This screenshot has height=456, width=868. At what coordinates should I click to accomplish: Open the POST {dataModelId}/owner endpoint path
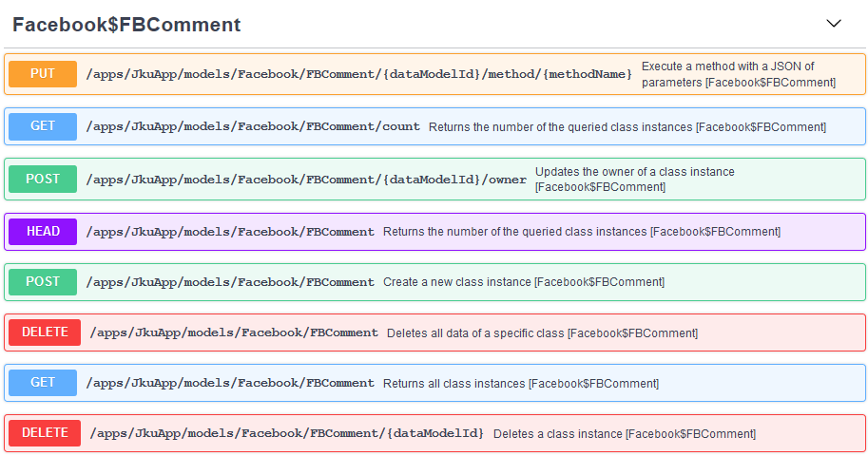click(306, 180)
